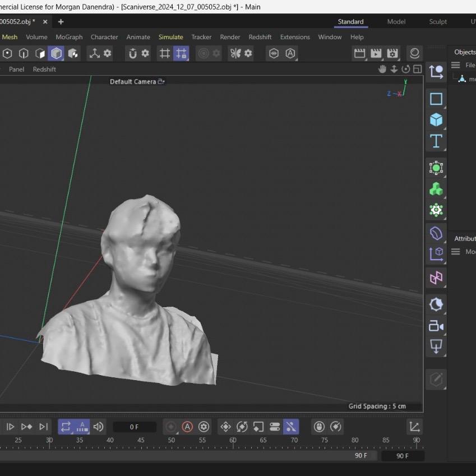
Task: Open the Objects panel hamburger menu
Action: pos(457,64)
